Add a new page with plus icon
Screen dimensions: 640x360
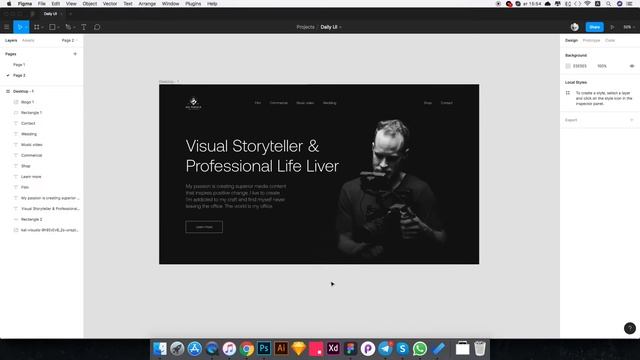pyautogui.click(x=75, y=54)
